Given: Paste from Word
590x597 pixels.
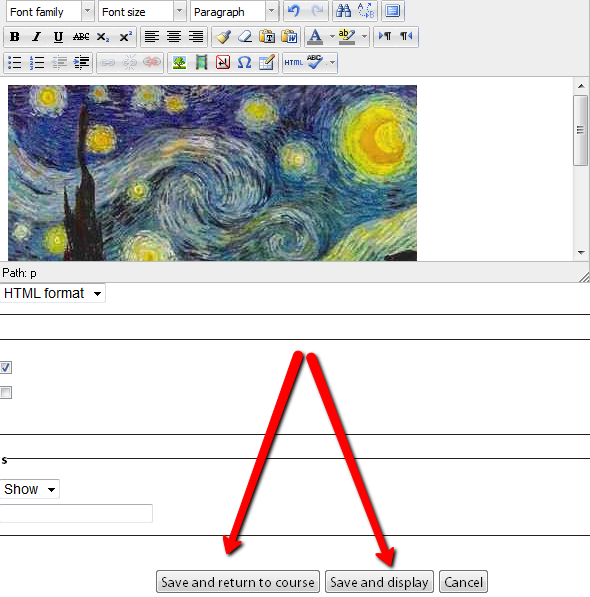Looking at the screenshot, I should 289,37.
